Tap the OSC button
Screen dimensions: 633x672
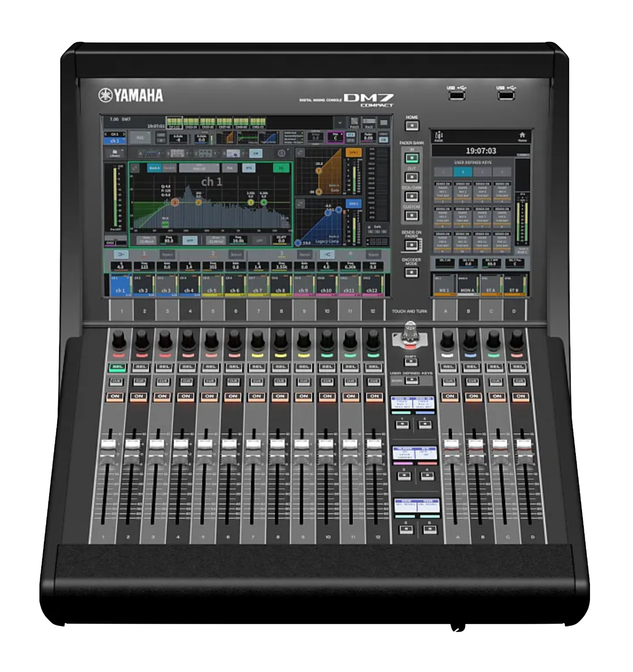140,138
